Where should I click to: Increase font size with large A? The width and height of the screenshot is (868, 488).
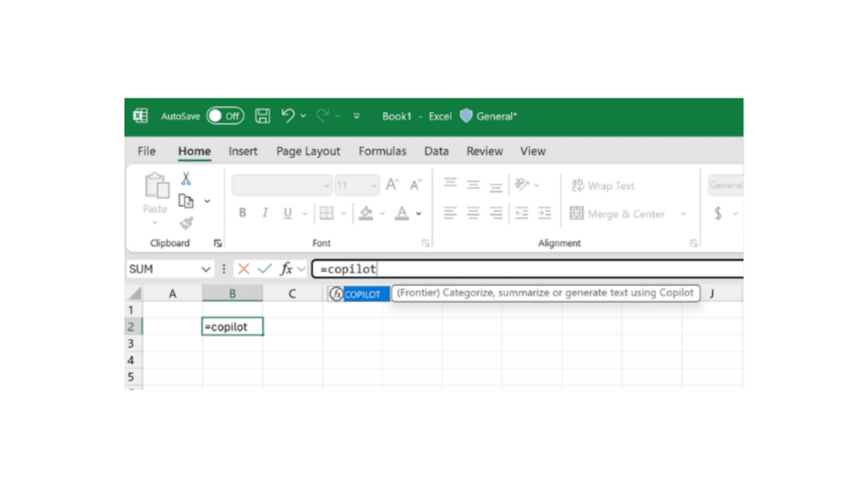(392, 184)
